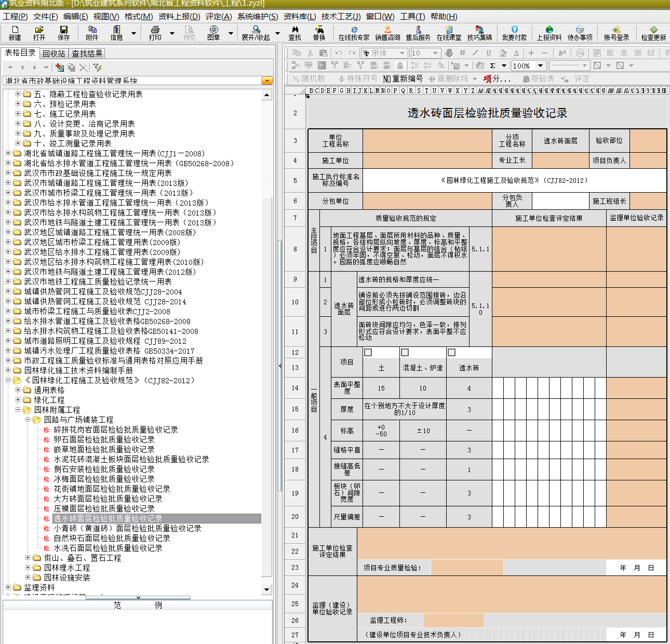670x644 pixels.
Task: Expand 假山、叠石、置石工程 folder
Action: (28, 558)
